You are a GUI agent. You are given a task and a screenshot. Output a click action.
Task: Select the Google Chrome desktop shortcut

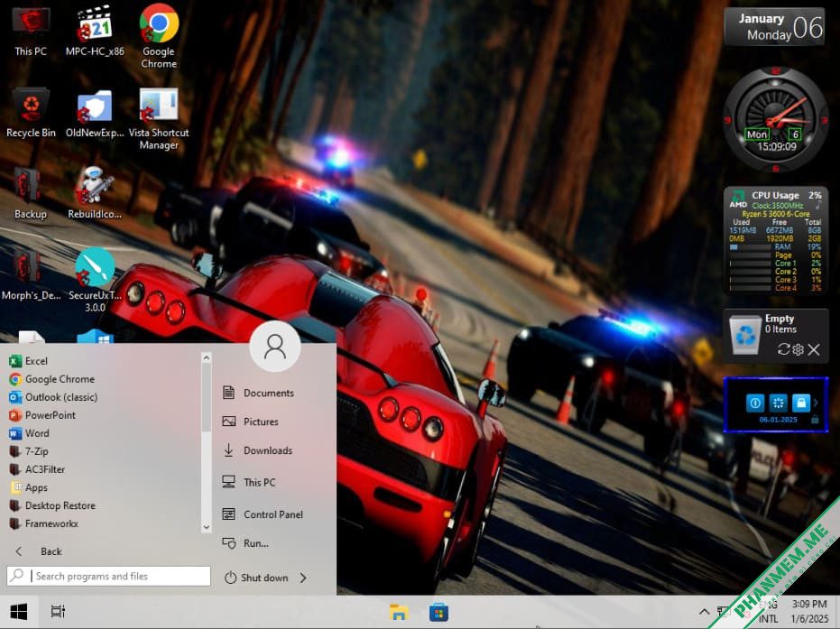[x=159, y=36]
